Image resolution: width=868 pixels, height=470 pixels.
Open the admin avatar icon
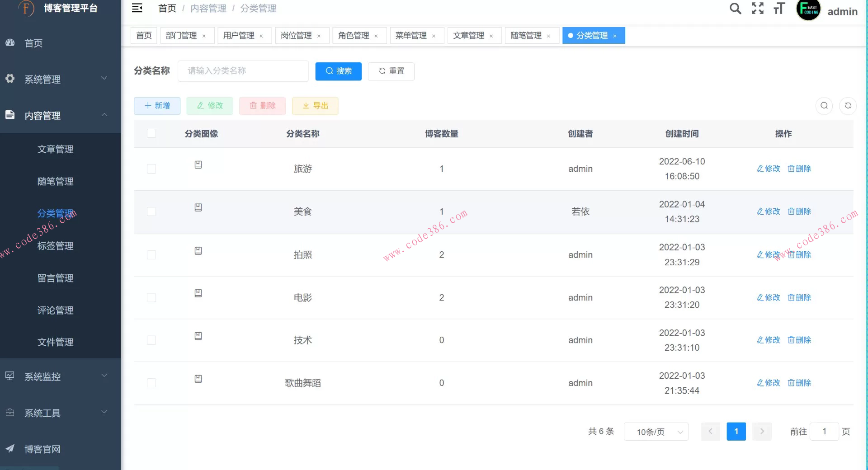pos(808,10)
